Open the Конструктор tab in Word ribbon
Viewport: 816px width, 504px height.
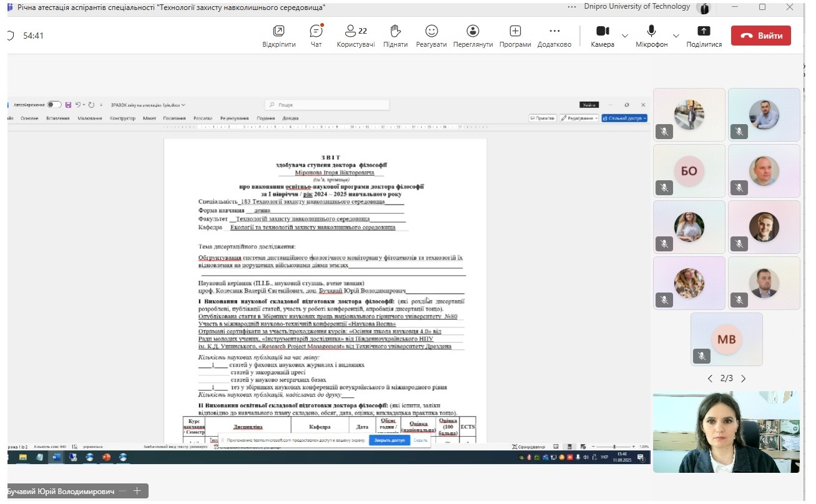(122, 118)
